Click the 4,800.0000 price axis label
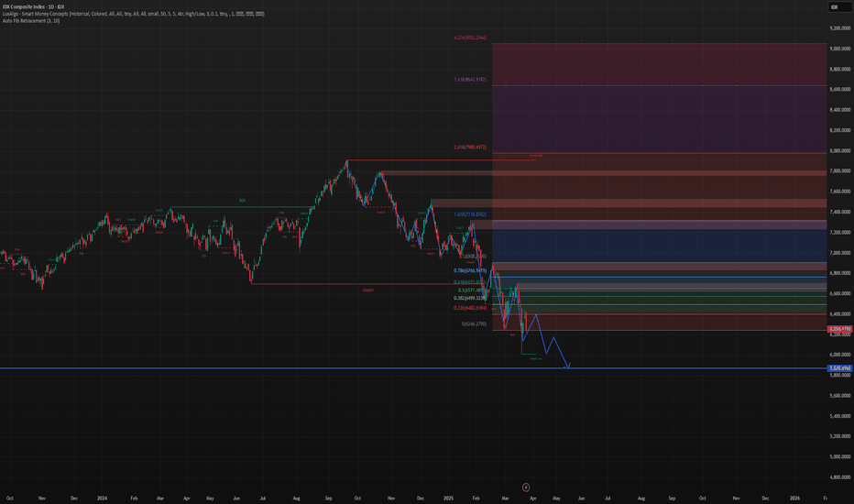 coord(840,477)
